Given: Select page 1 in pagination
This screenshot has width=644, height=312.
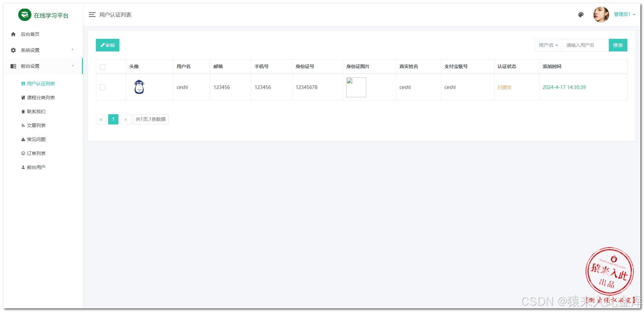Looking at the screenshot, I should tap(113, 119).
